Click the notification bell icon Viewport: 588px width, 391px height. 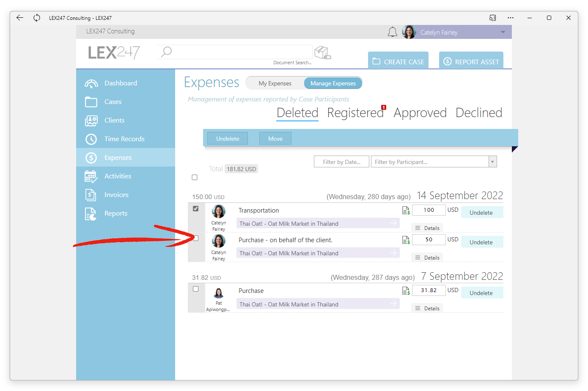click(x=393, y=32)
